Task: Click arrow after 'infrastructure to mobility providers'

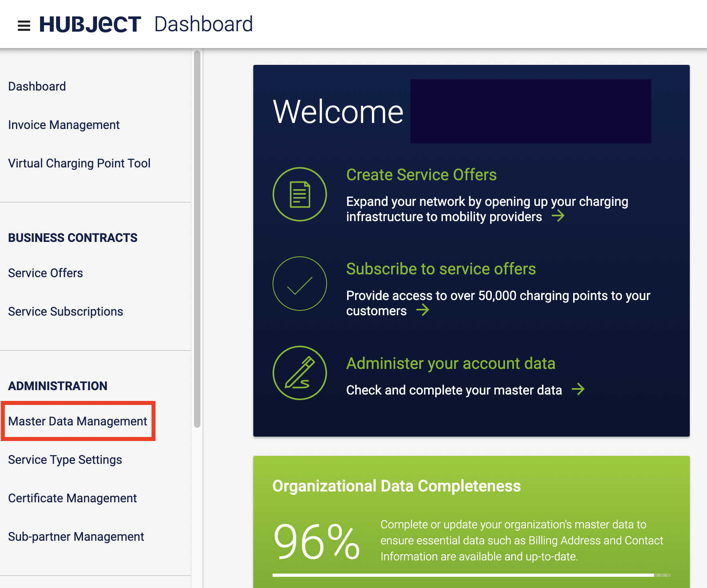Action: pos(558,216)
